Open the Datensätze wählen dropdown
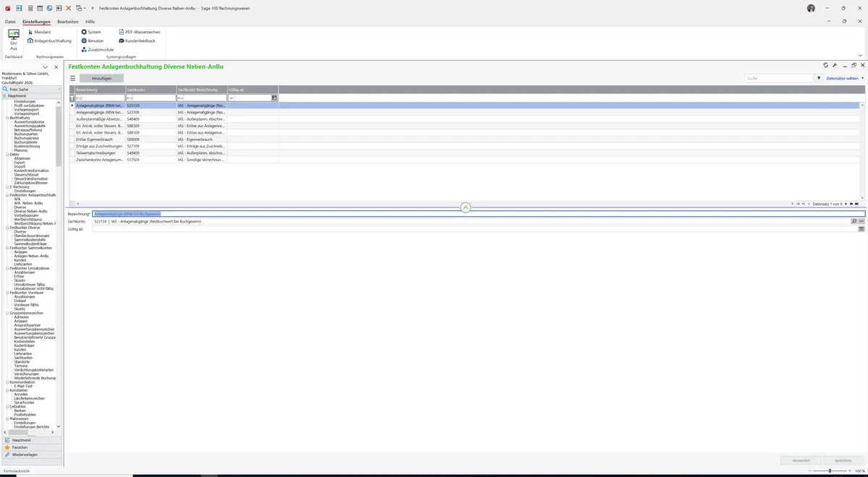868x477 pixels. click(x=845, y=78)
